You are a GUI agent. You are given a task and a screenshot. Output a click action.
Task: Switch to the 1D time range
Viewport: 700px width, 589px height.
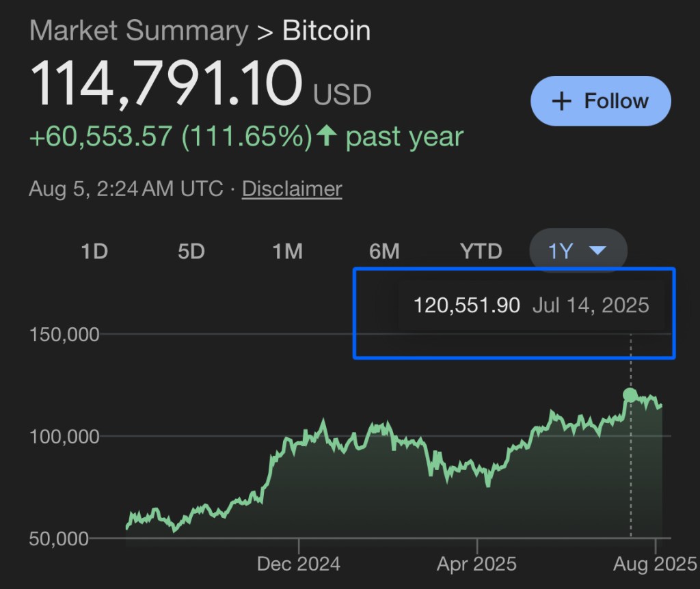pos(94,251)
